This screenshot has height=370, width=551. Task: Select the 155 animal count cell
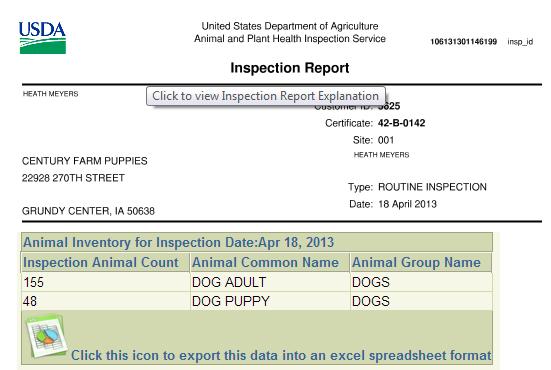105,282
